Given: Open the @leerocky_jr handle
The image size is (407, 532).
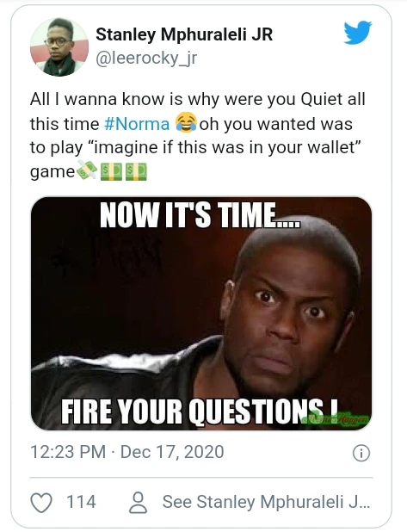Looking at the screenshot, I should (146, 59).
